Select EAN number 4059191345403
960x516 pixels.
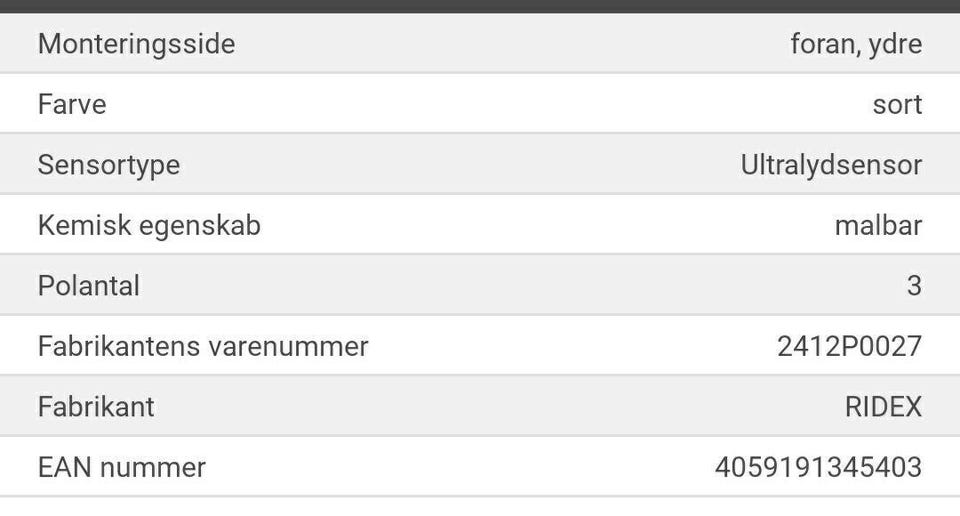[x=818, y=467]
